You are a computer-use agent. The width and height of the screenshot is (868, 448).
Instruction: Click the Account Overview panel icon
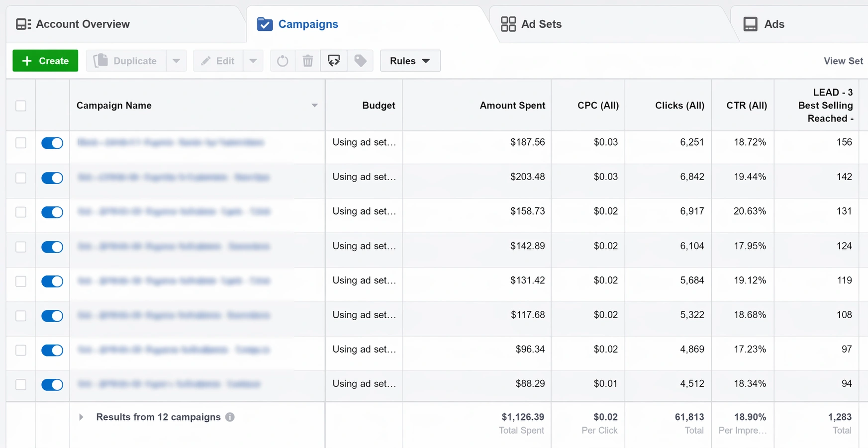(23, 24)
